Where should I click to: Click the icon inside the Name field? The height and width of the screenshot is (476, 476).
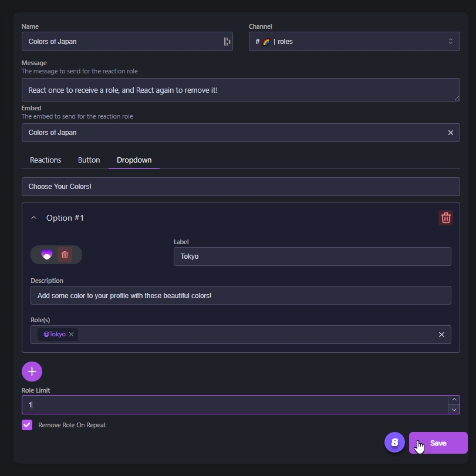[227, 42]
